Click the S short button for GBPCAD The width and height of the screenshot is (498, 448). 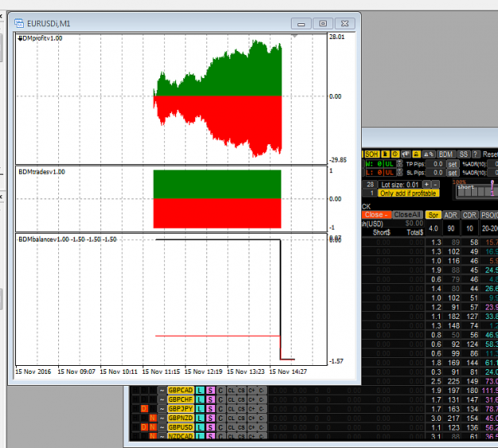(x=210, y=390)
